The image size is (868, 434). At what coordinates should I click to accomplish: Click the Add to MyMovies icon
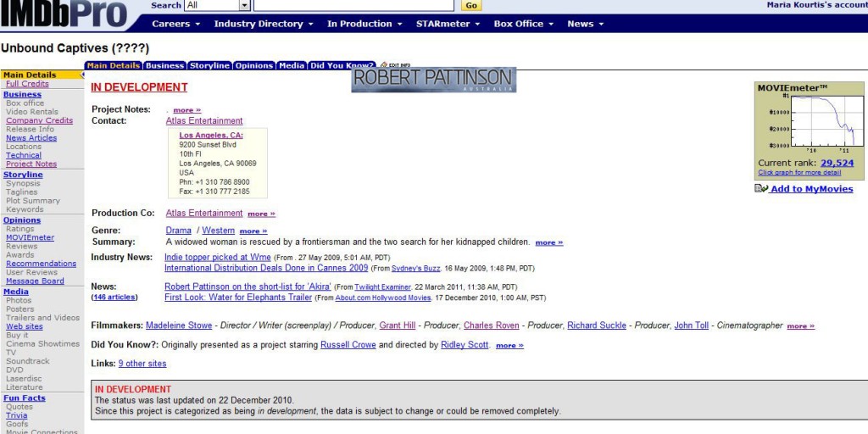pyautogui.click(x=760, y=189)
